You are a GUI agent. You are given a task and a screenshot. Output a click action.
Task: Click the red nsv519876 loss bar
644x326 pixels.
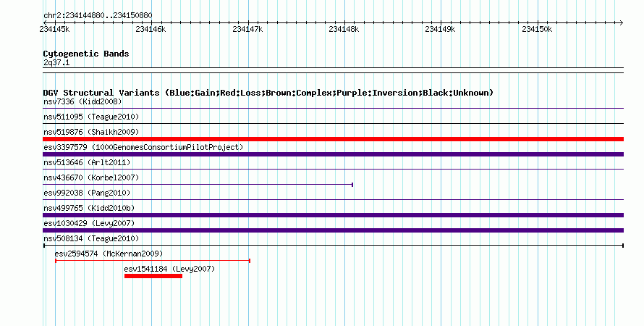(333, 139)
